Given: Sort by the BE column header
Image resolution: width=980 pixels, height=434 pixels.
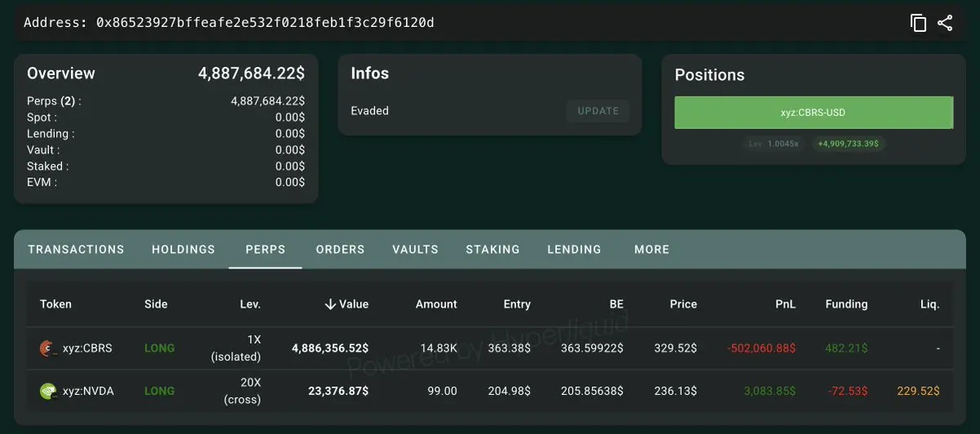Looking at the screenshot, I should click(x=616, y=304).
